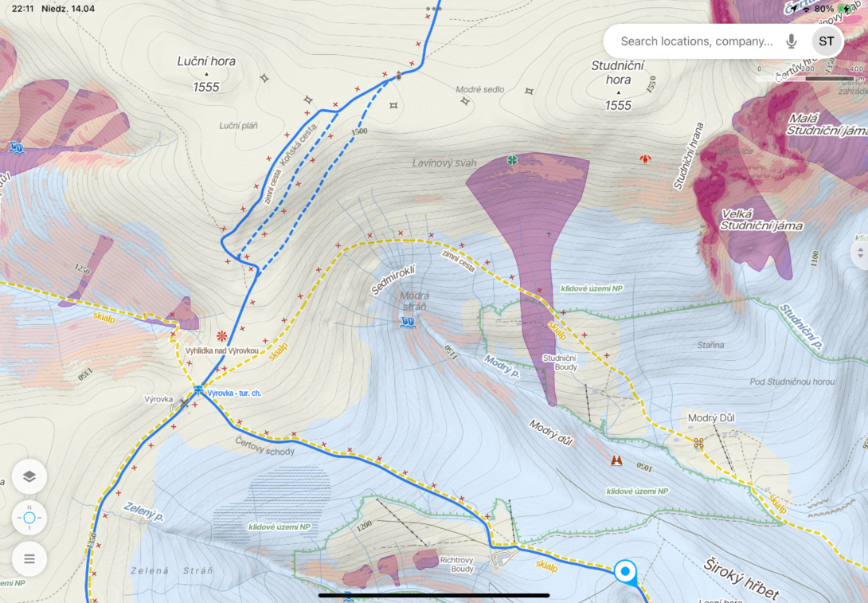Tap the waterfall icon at the left map edge
Viewport: 868px width, 603px height.
point(17,148)
